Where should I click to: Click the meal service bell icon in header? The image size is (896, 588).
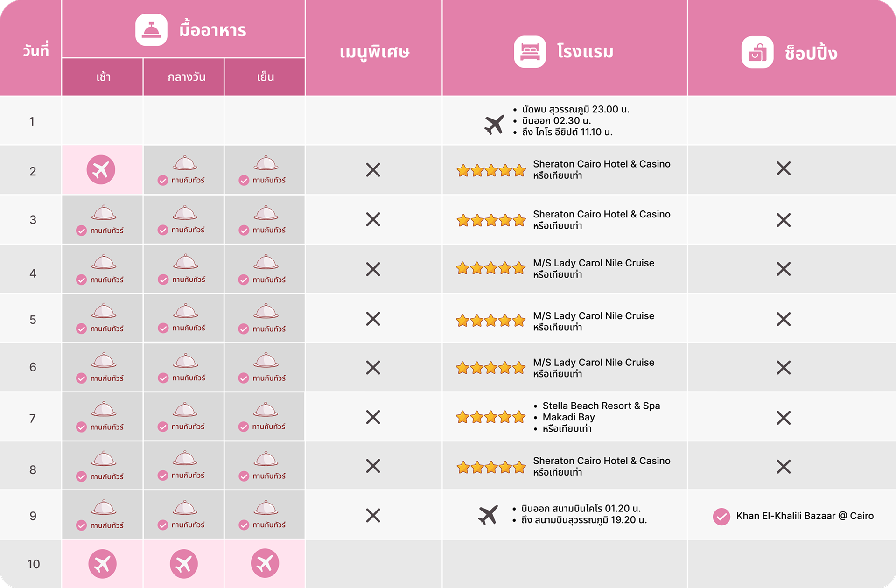pyautogui.click(x=151, y=30)
